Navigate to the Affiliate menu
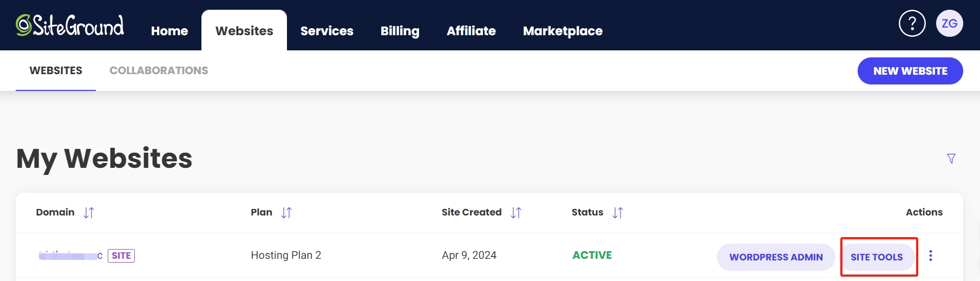 pyautogui.click(x=471, y=31)
